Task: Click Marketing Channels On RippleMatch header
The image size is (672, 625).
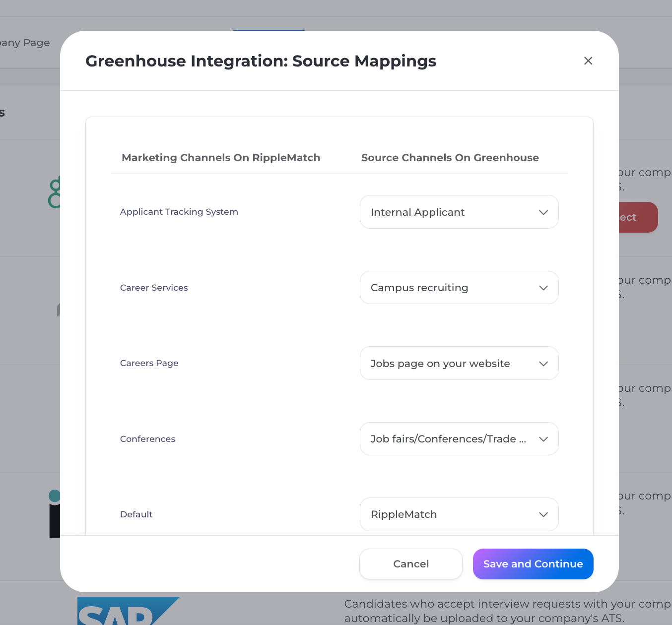Action: coord(221,158)
